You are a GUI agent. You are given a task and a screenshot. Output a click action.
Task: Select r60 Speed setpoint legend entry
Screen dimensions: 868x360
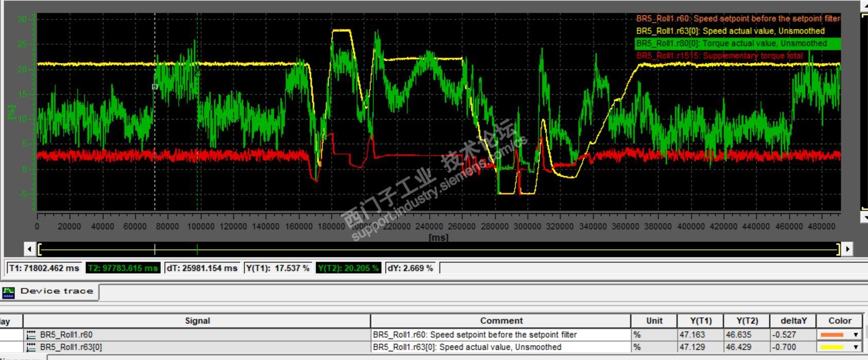click(738, 19)
